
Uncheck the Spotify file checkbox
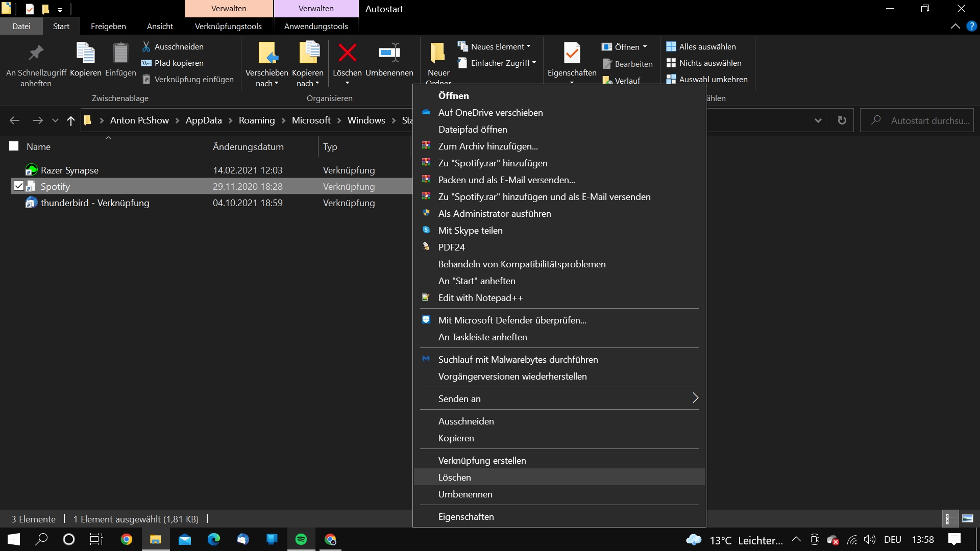19,186
